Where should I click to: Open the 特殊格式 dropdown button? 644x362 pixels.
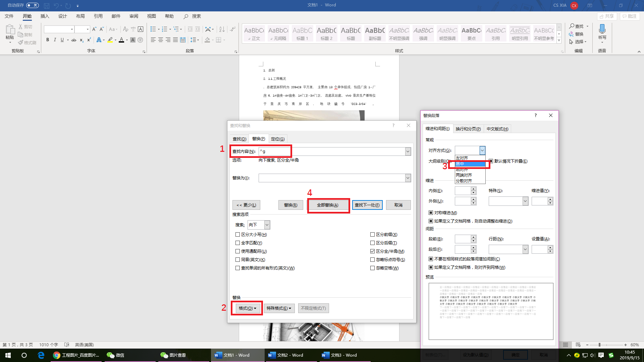click(x=279, y=308)
